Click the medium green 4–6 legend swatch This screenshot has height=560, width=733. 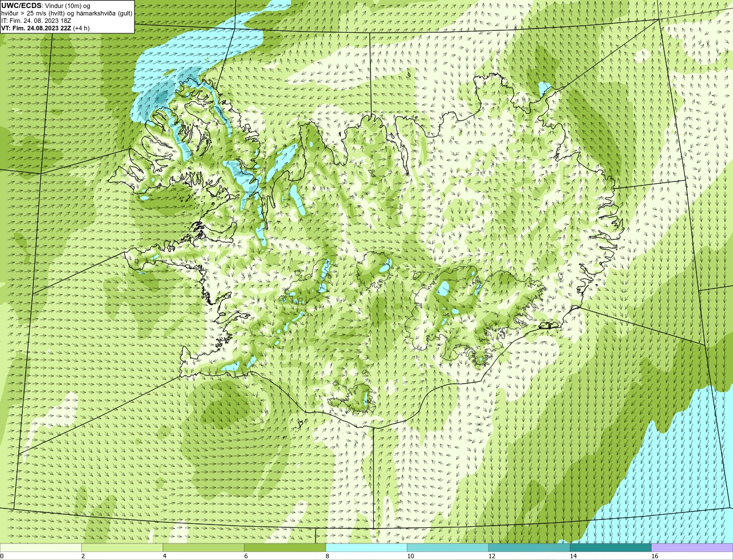(x=203, y=547)
